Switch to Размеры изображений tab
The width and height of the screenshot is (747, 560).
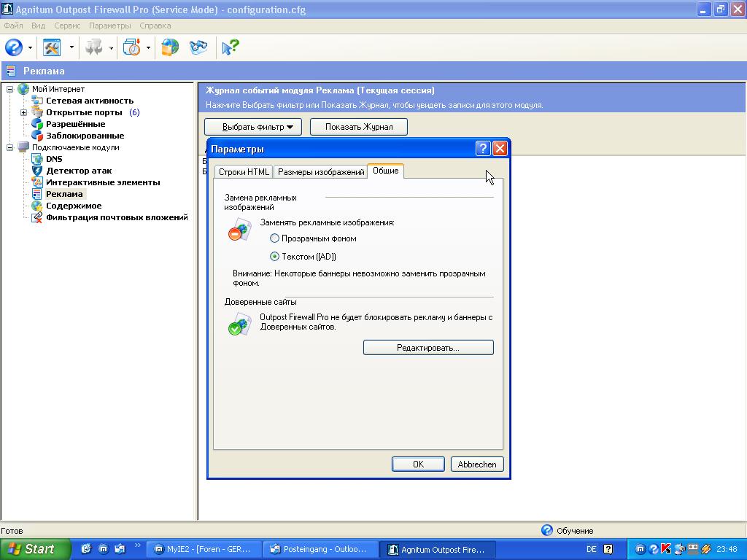[x=321, y=172]
